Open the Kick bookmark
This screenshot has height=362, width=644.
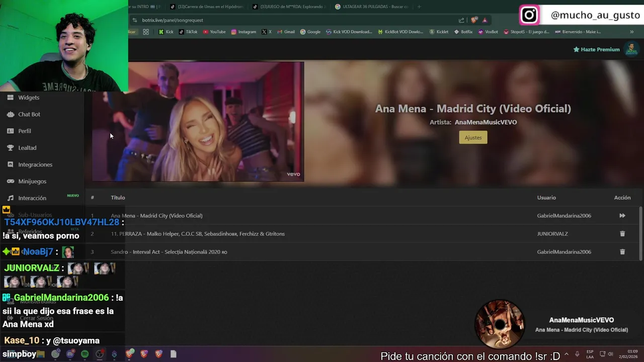[x=166, y=32]
